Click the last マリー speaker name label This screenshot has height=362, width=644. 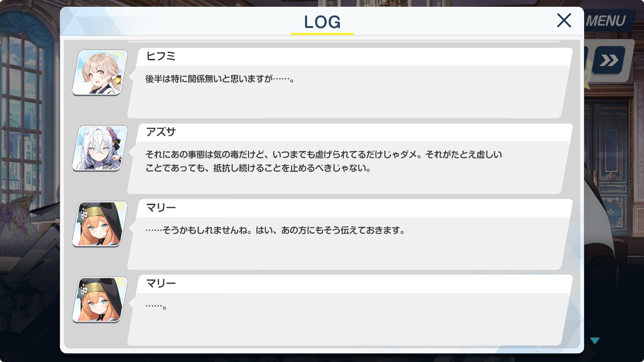(x=161, y=284)
